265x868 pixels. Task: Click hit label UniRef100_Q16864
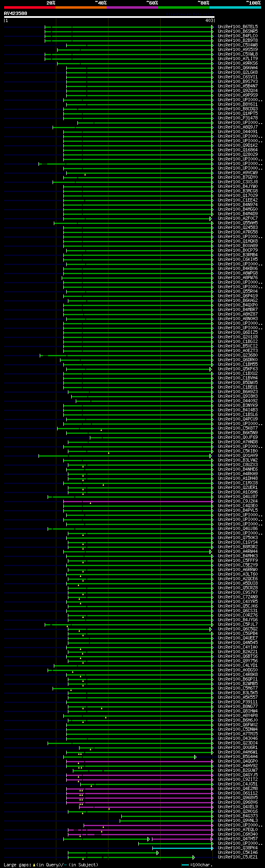(238, 150)
